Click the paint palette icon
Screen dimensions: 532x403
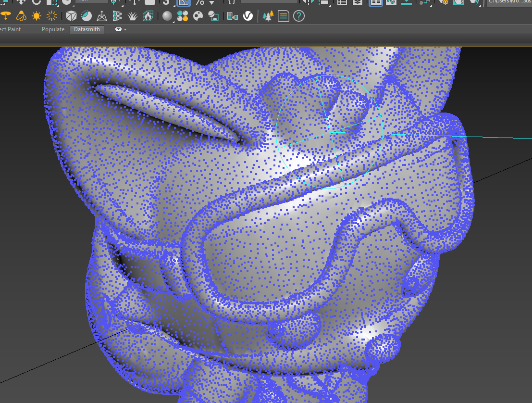[198, 16]
